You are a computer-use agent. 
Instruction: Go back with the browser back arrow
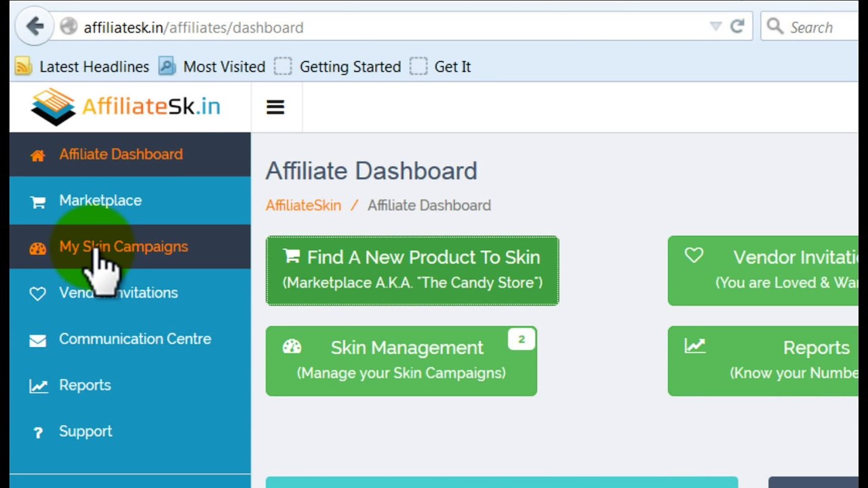pos(35,27)
